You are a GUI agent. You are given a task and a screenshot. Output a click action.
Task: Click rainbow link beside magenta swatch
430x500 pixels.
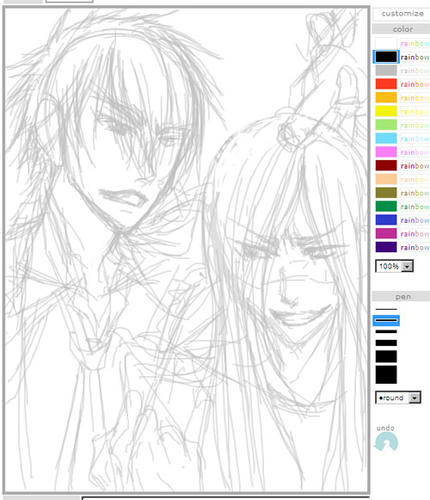(x=415, y=234)
